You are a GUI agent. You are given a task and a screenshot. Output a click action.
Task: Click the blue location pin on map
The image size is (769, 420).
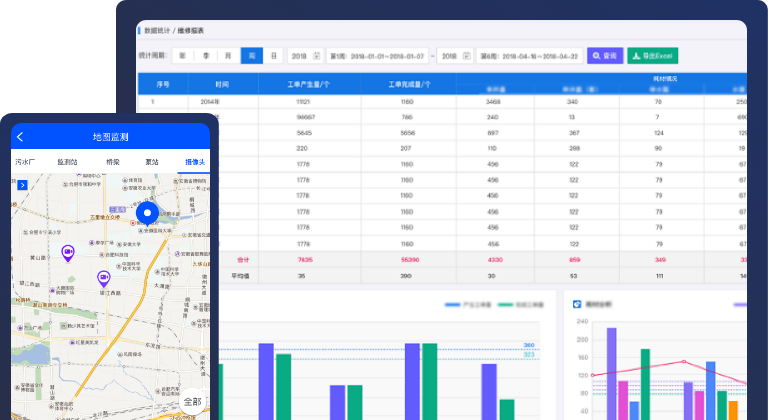(148, 213)
